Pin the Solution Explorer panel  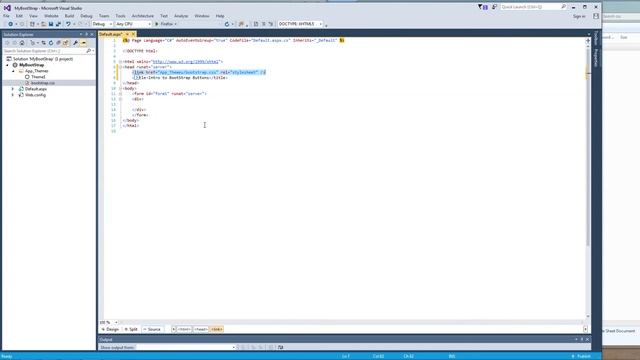point(86,34)
